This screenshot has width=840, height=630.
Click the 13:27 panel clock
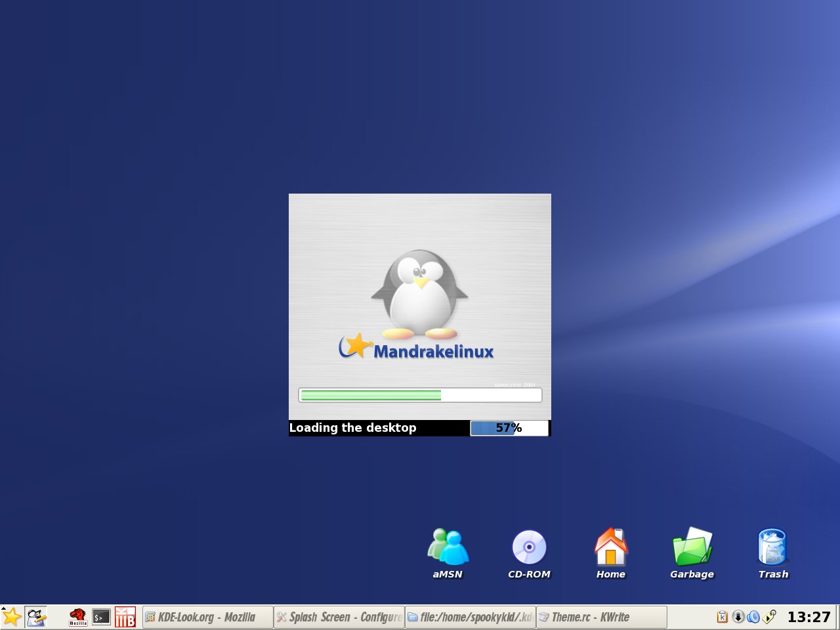[808, 617]
